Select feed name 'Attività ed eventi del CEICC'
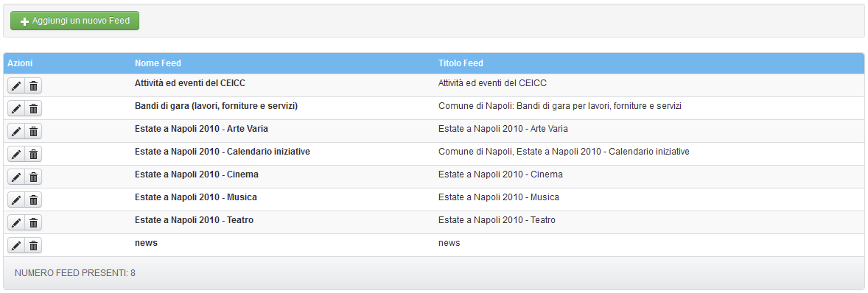This screenshot has height=293, width=868. tap(190, 83)
